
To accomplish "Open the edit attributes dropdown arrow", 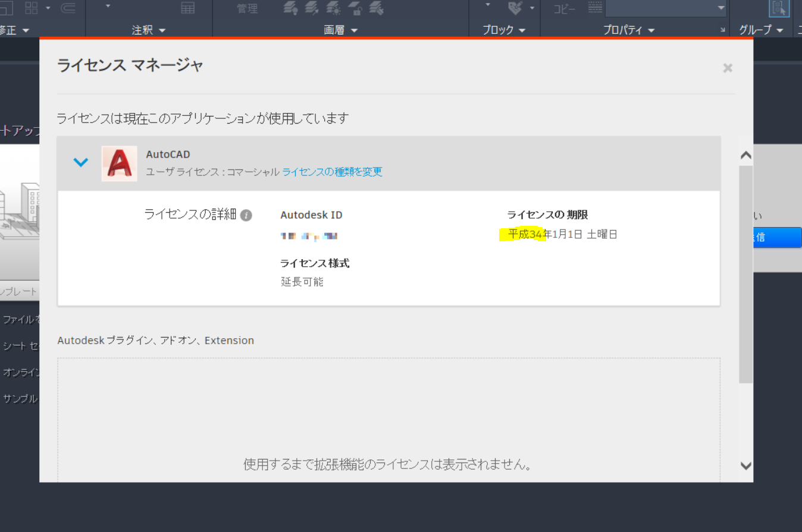I will pos(532,8).
